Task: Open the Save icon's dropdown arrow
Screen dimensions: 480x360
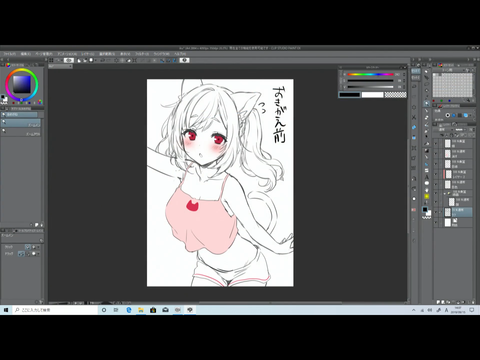Action: pos(96,60)
